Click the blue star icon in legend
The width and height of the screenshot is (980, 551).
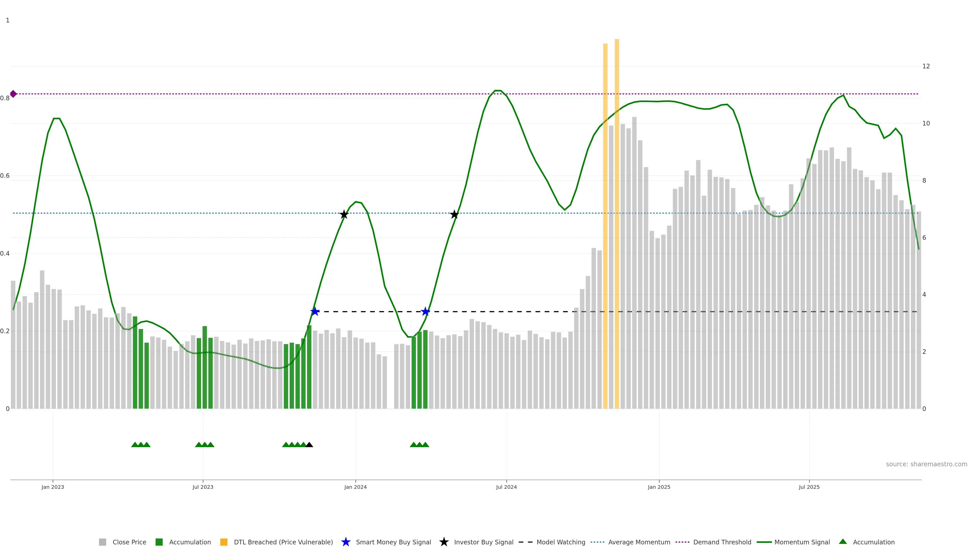[346, 542]
